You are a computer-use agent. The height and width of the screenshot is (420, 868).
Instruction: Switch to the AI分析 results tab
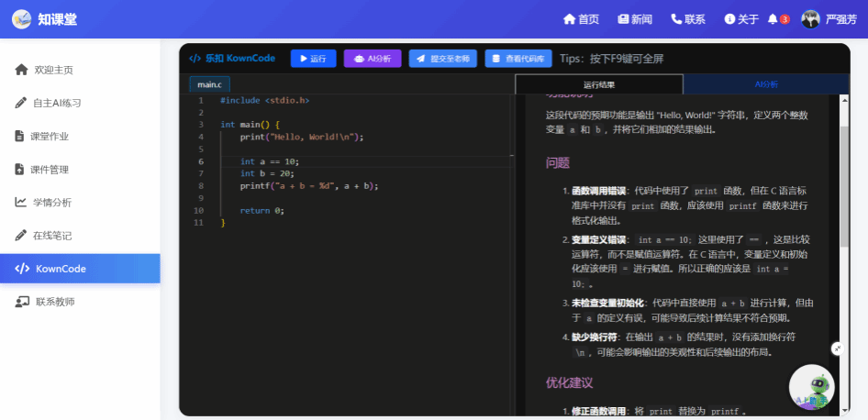tap(766, 84)
